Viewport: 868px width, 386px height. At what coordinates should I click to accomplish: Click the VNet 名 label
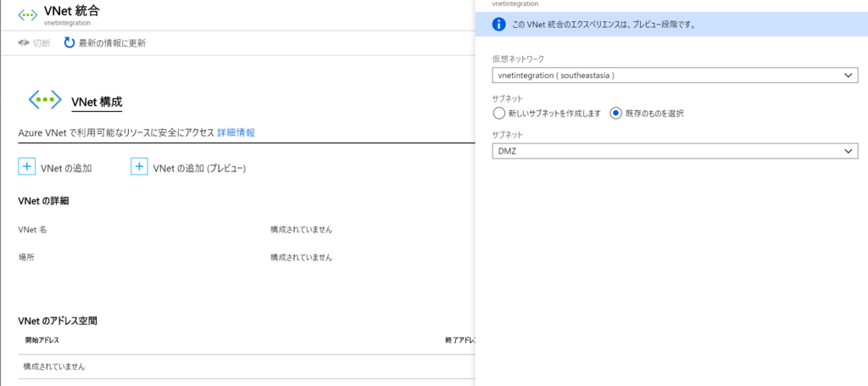coord(33,229)
